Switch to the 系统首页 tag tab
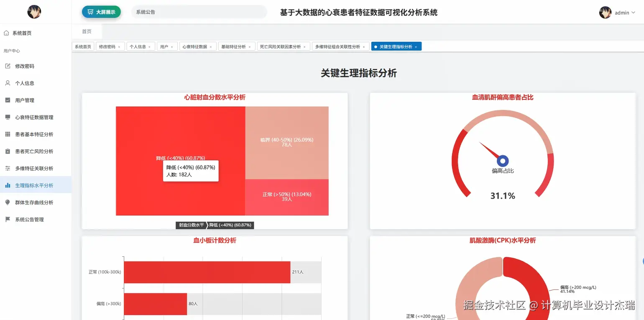The height and width of the screenshot is (320, 644). (83, 47)
